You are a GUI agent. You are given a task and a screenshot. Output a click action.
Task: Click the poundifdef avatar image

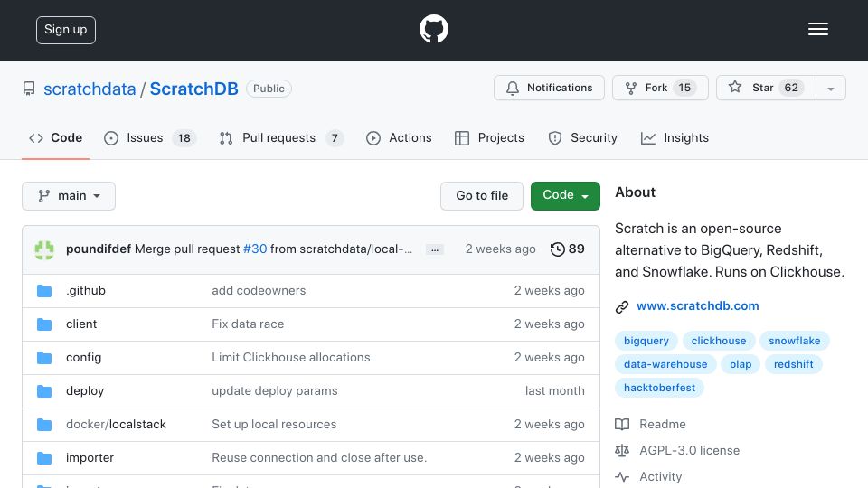[x=44, y=249]
